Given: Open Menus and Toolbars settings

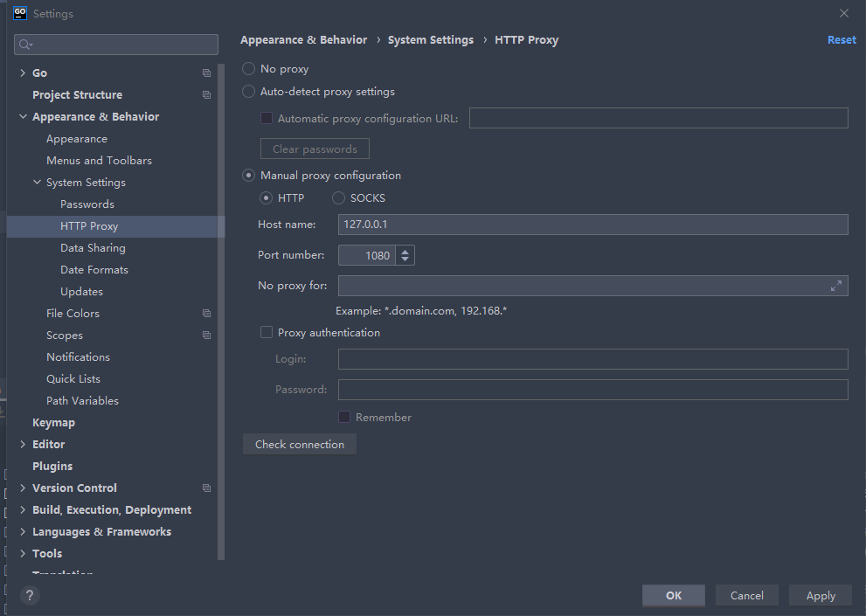Looking at the screenshot, I should 99,160.
